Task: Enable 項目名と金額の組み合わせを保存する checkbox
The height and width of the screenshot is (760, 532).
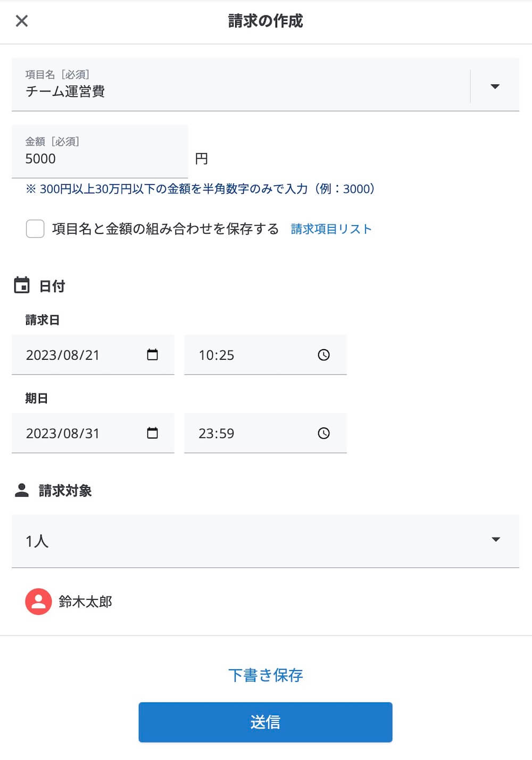Action: point(35,229)
